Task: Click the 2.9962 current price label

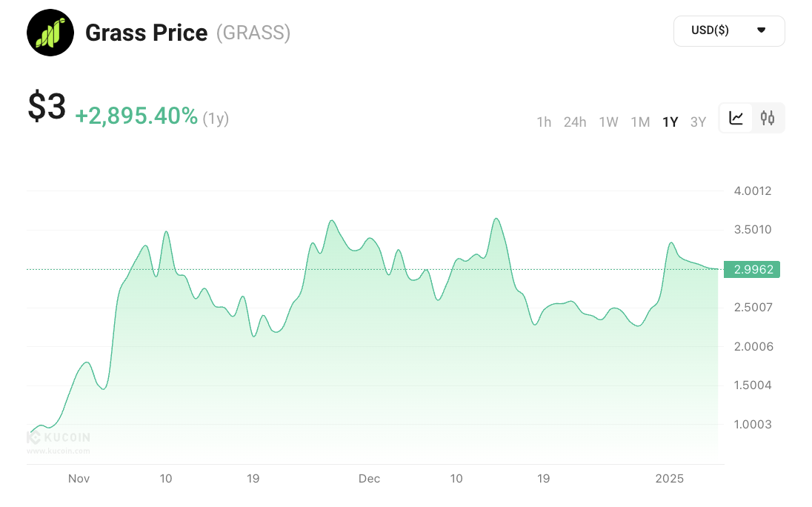Action: pyautogui.click(x=753, y=269)
